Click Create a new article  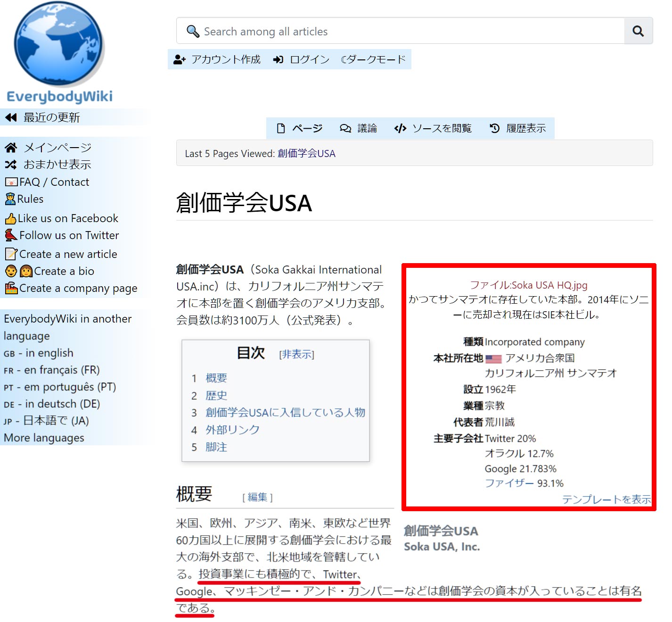pos(68,254)
